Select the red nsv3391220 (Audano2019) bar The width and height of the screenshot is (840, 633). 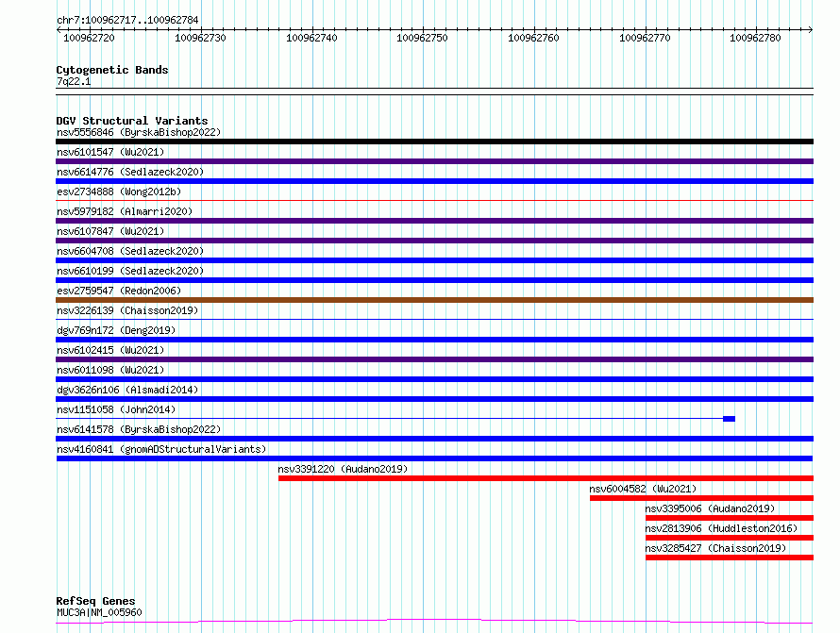click(546, 478)
